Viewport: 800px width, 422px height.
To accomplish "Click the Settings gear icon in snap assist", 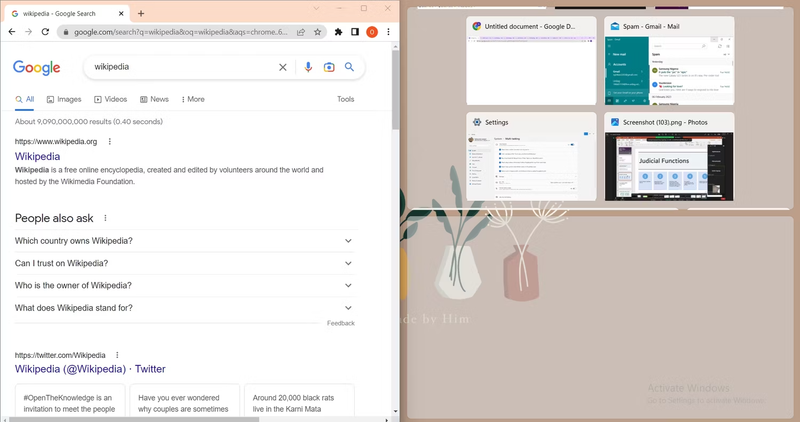I will (477, 122).
